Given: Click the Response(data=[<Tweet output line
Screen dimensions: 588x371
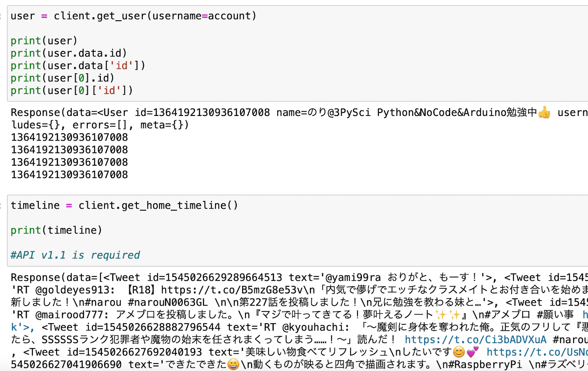Looking at the screenshot, I should click(299, 278).
